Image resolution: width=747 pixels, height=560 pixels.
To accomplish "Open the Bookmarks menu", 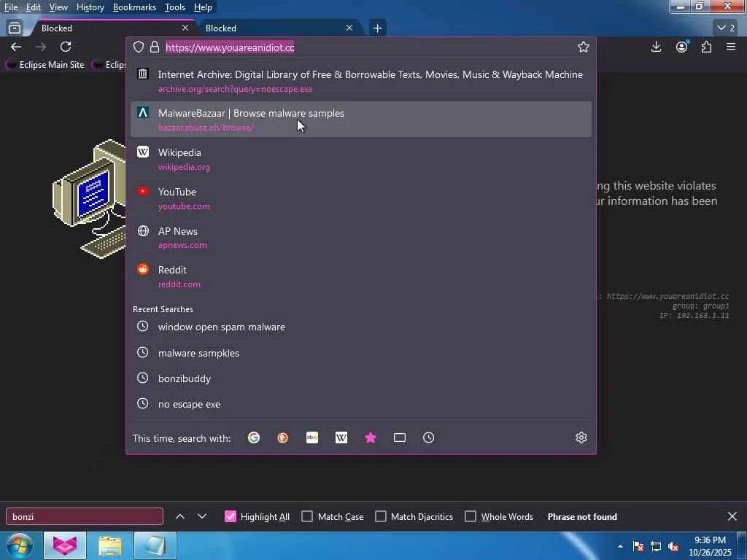I will [x=134, y=7].
